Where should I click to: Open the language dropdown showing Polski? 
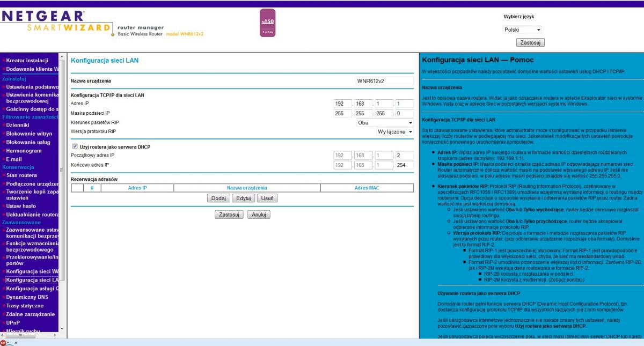(x=523, y=30)
